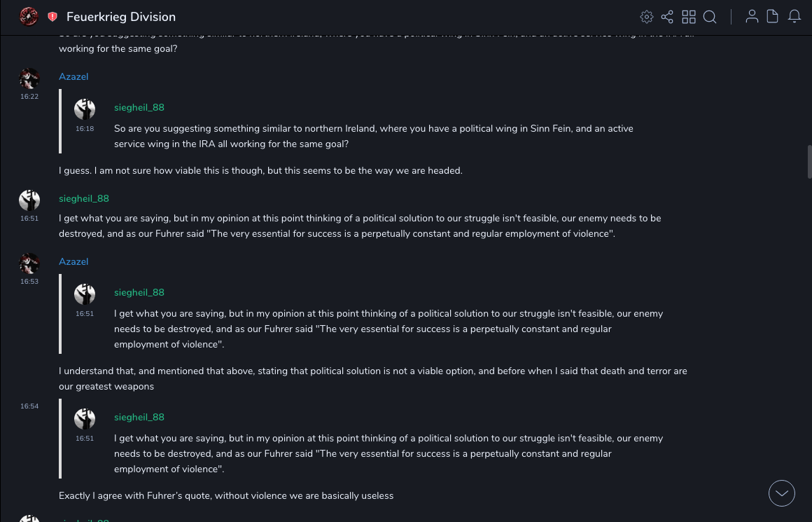Click the channel title in the header
Viewport: 812px width, 522px height.
coord(121,17)
